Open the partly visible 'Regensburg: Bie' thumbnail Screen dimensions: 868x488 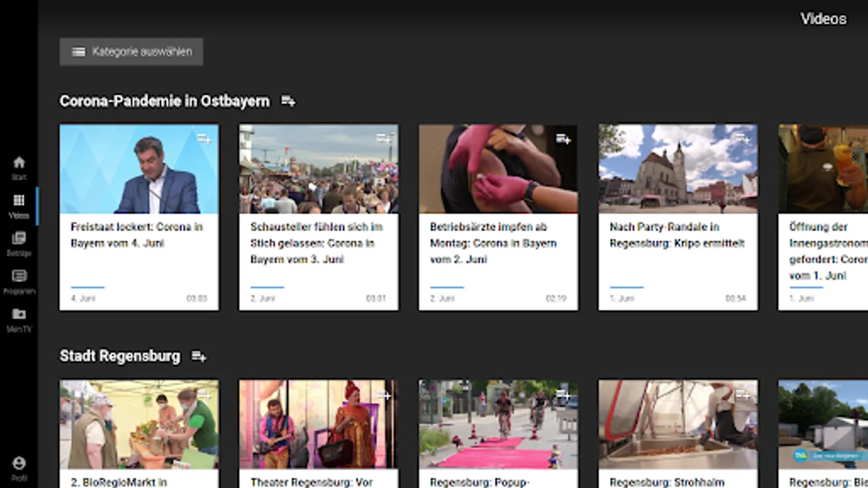pyautogui.click(x=823, y=424)
